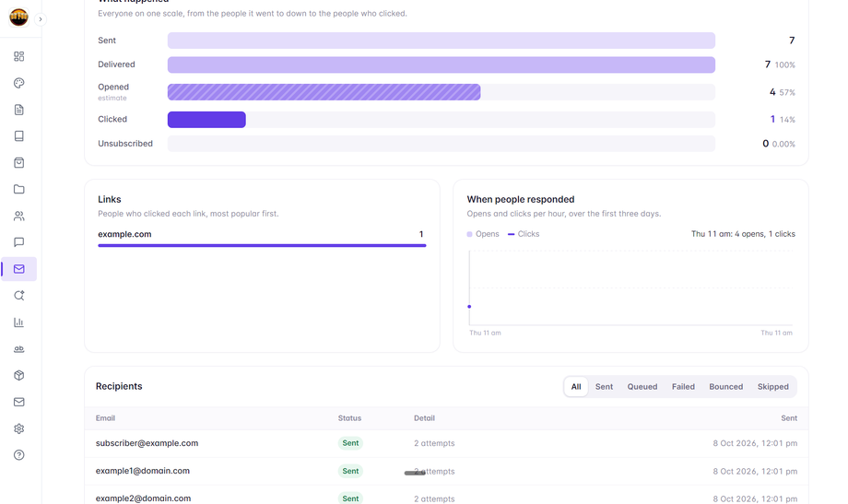
Task: Open the lower mail envelope icon
Action: 19,402
